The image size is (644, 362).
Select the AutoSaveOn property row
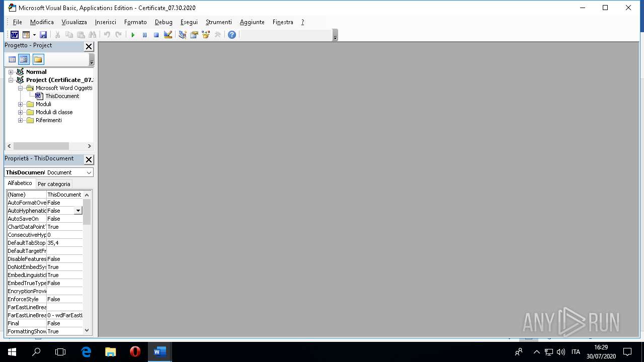click(45, 219)
